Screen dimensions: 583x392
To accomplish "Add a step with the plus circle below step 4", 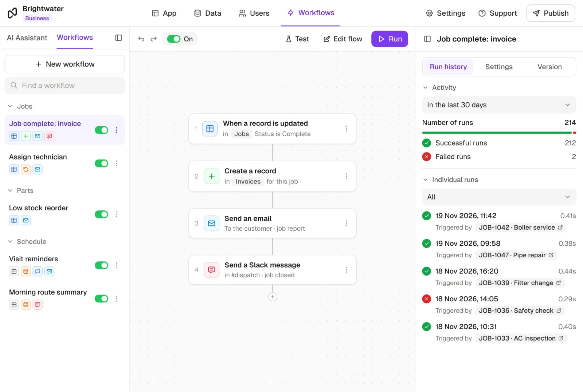I will pyautogui.click(x=273, y=297).
